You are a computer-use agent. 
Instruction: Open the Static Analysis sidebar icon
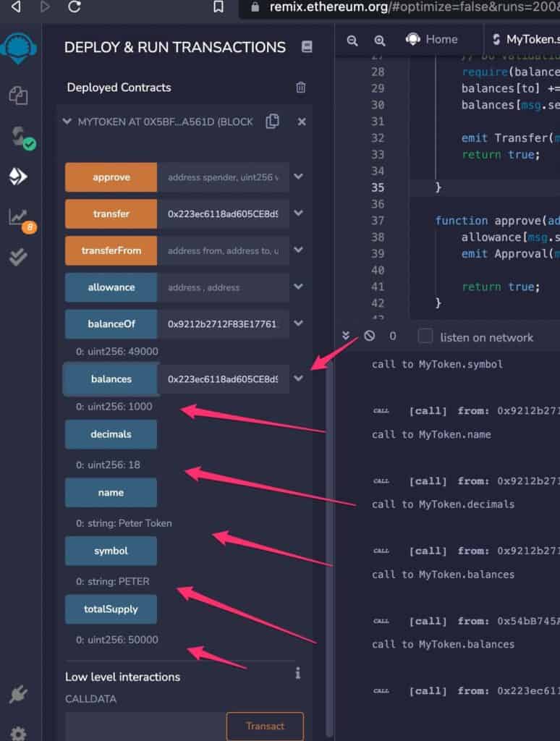click(21, 220)
